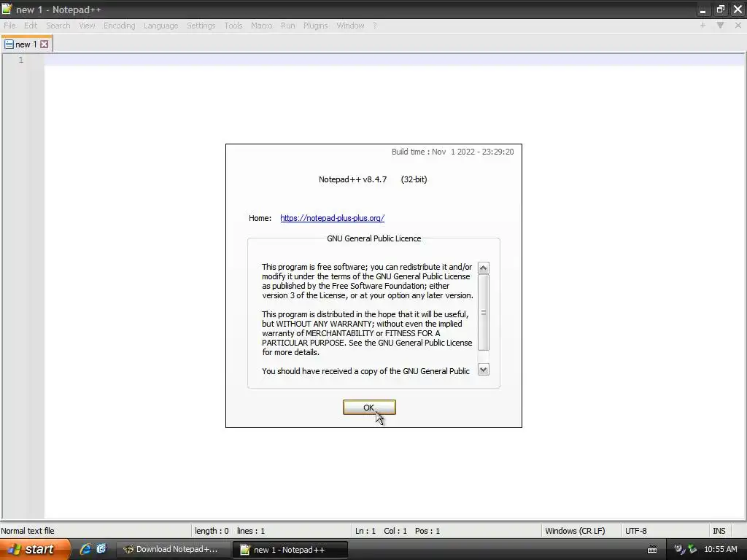Open the Edit menu
747x560 pixels.
click(31, 26)
